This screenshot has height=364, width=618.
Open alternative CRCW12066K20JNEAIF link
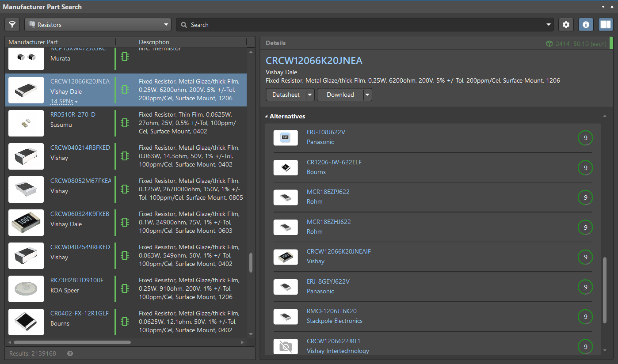pos(339,251)
